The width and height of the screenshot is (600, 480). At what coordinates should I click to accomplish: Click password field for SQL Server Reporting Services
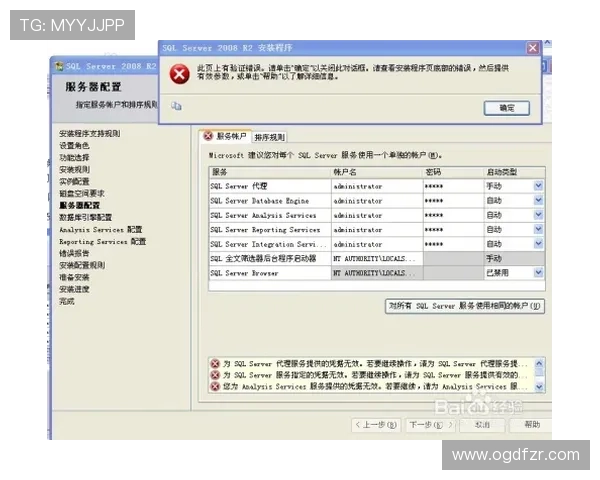tap(453, 230)
